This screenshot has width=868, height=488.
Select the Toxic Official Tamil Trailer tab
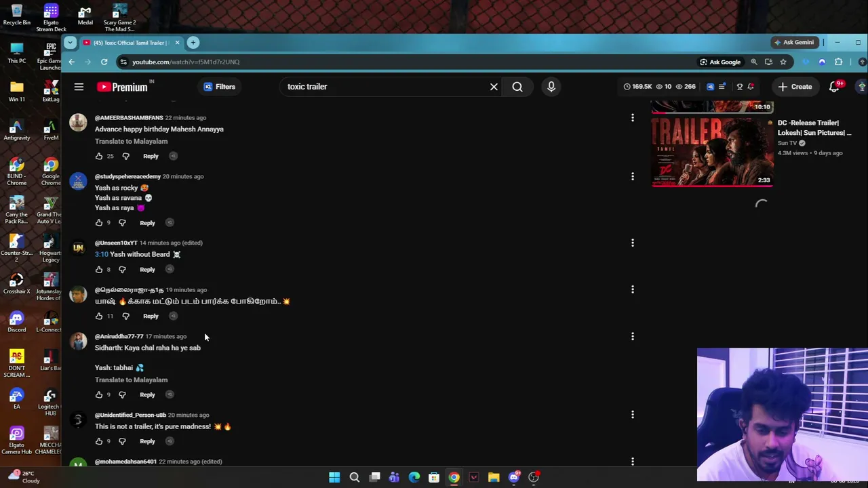pyautogui.click(x=132, y=43)
